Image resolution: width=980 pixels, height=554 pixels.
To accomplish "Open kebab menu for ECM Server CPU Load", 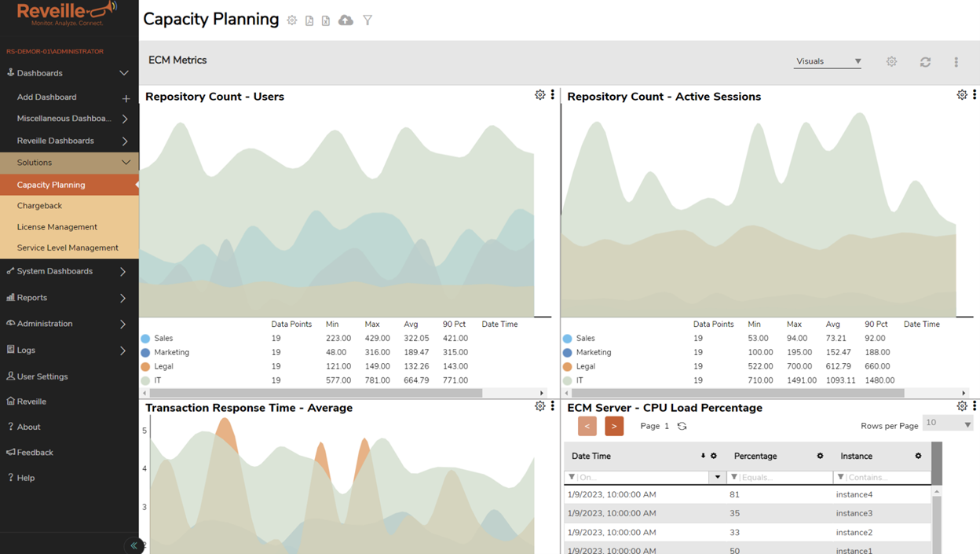I will (975, 406).
